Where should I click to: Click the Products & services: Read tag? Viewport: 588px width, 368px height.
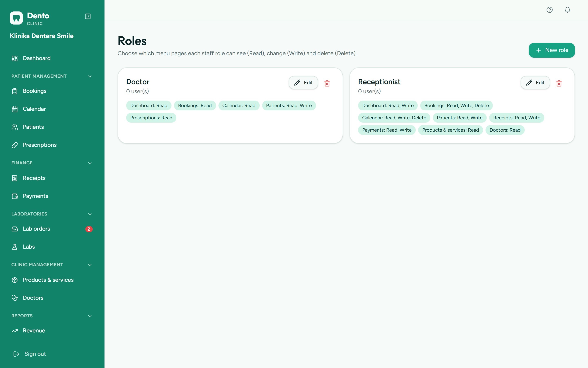coord(450,130)
